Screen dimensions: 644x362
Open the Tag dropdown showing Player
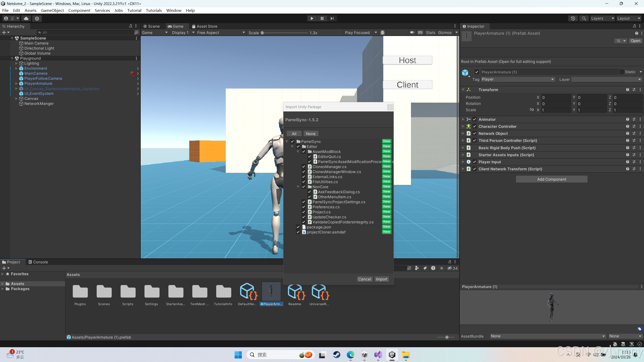(x=517, y=79)
